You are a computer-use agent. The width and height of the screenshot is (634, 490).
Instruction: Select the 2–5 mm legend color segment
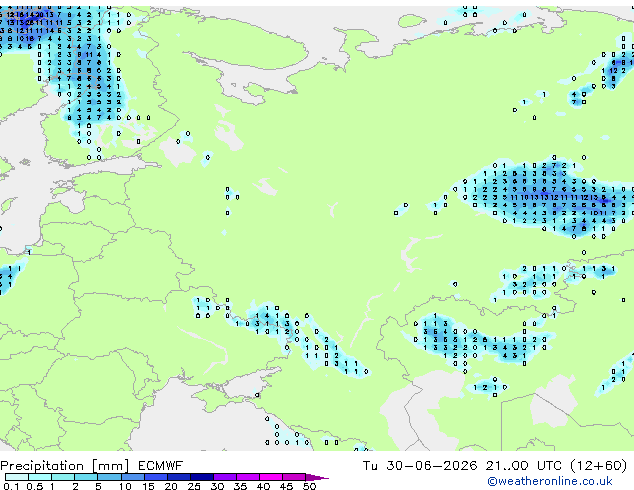tap(86, 477)
